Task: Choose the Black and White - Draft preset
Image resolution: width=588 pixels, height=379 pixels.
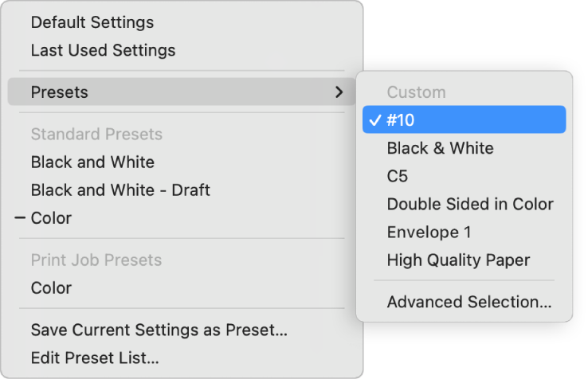Action: click(x=120, y=190)
